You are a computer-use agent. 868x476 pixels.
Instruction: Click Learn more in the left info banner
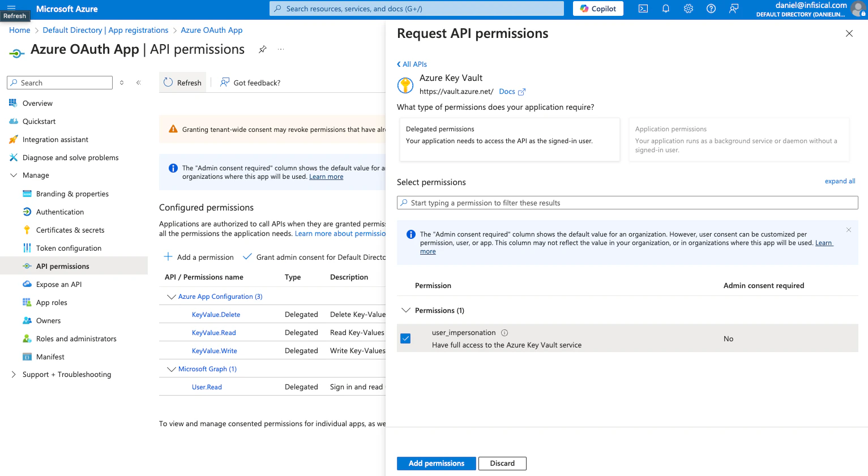tap(326, 177)
